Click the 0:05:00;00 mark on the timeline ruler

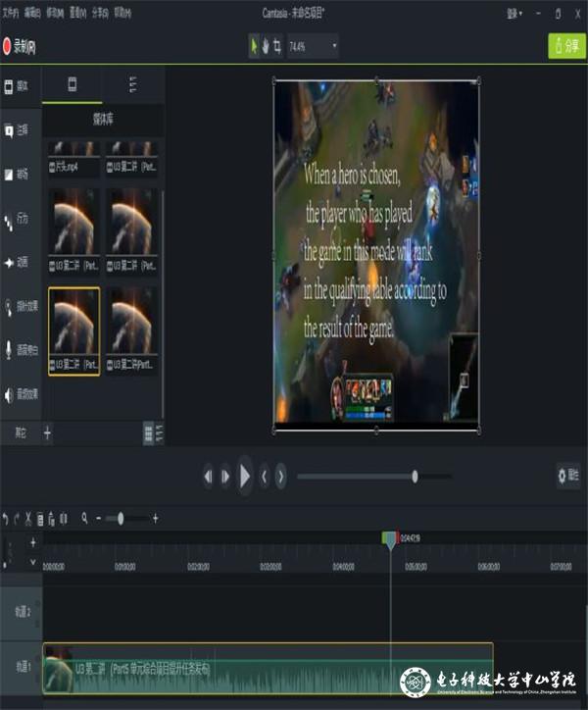coord(416,567)
